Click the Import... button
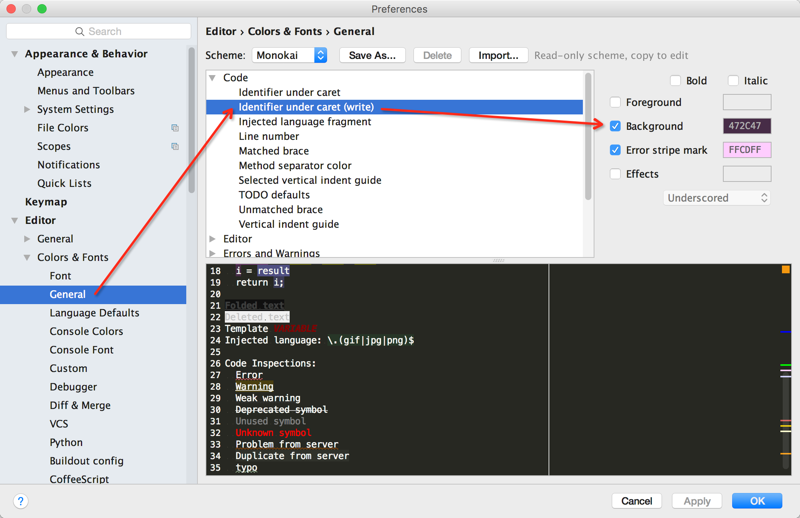The image size is (800, 518). pyautogui.click(x=498, y=56)
